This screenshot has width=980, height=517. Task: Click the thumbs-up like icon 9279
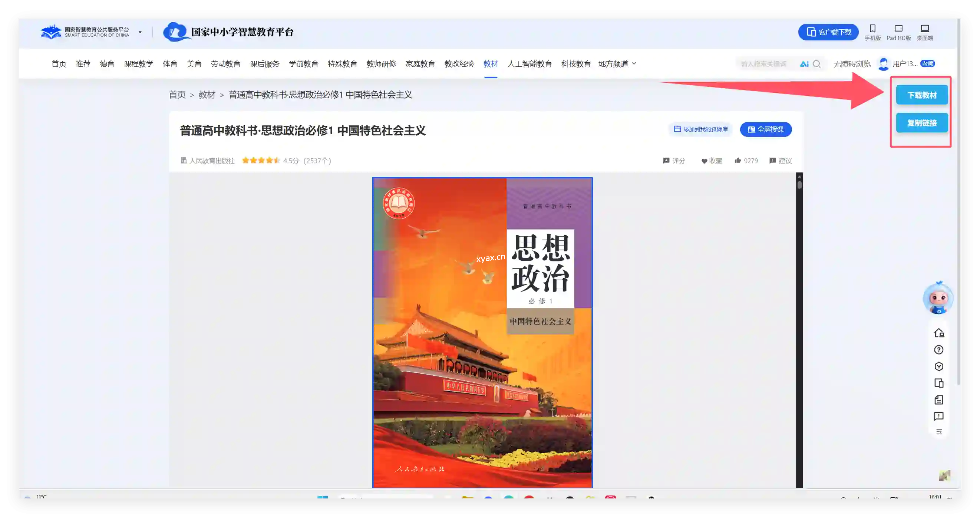[738, 161]
